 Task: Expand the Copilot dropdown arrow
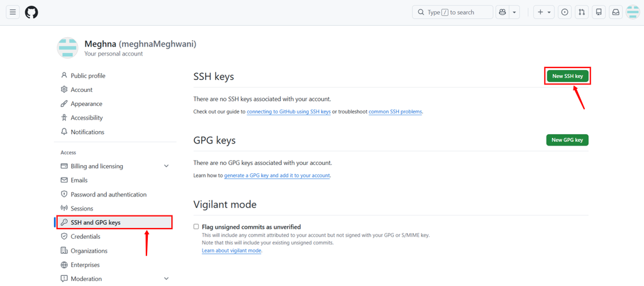(x=514, y=13)
